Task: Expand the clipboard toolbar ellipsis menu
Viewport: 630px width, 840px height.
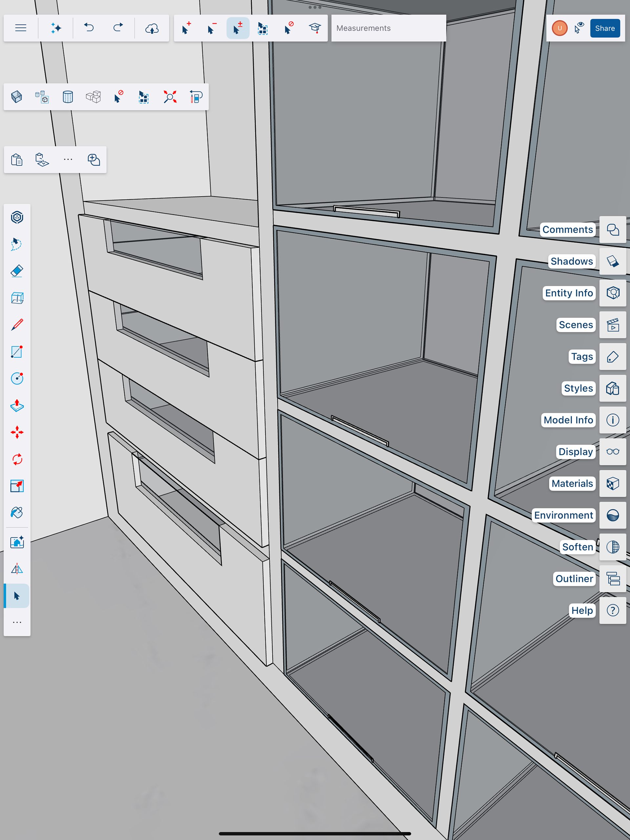Action: [68, 159]
